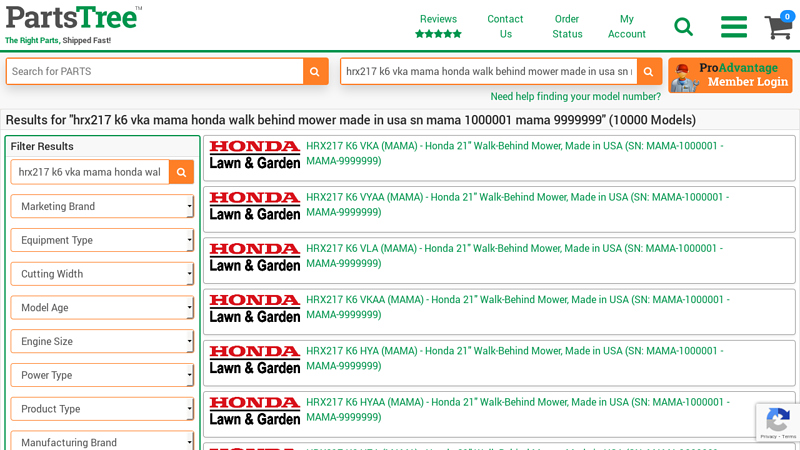The height and width of the screenshot is (450, 800).
Task: Open HRX217 K6 VLA (MAMA) model link
Action: [514, 256]
